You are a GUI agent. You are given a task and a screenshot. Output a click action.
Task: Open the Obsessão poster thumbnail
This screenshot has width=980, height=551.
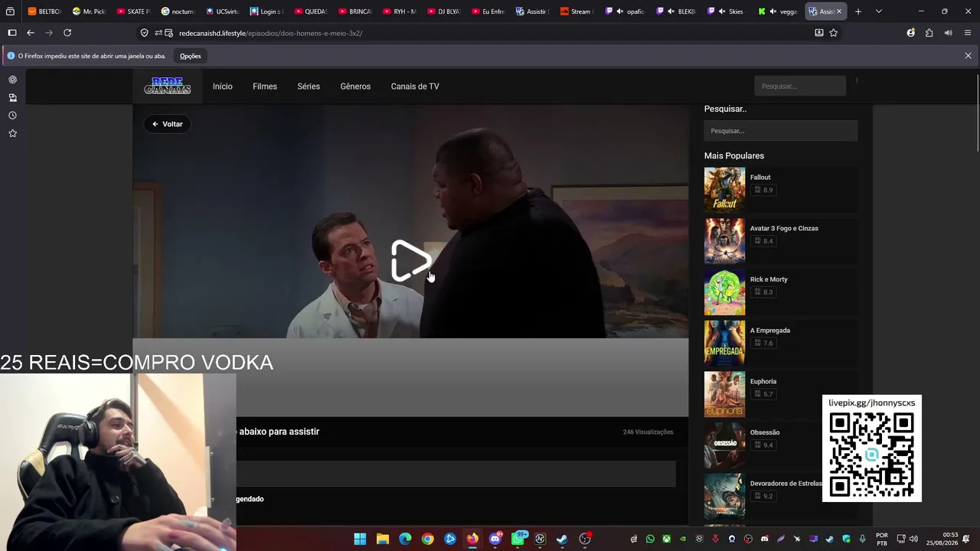pos(724,444)
